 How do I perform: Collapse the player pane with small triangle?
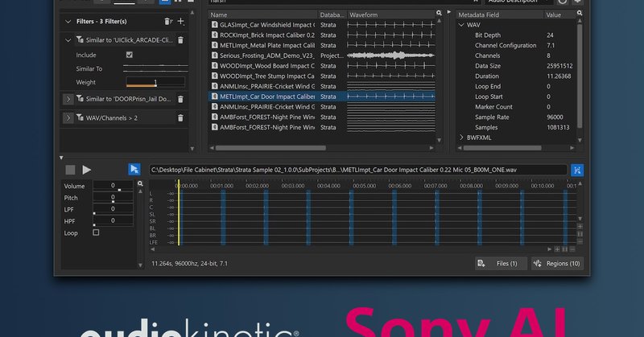tap(61, 158)
